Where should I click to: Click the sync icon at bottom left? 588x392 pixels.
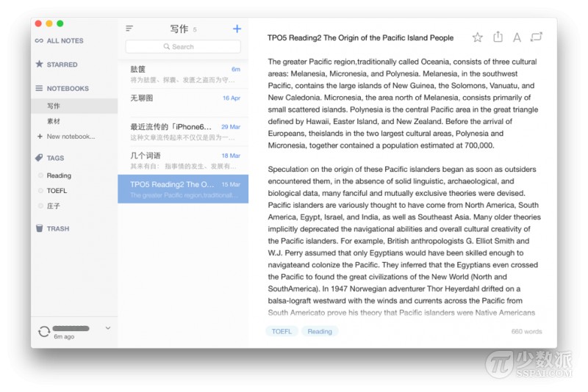[43, 332]
